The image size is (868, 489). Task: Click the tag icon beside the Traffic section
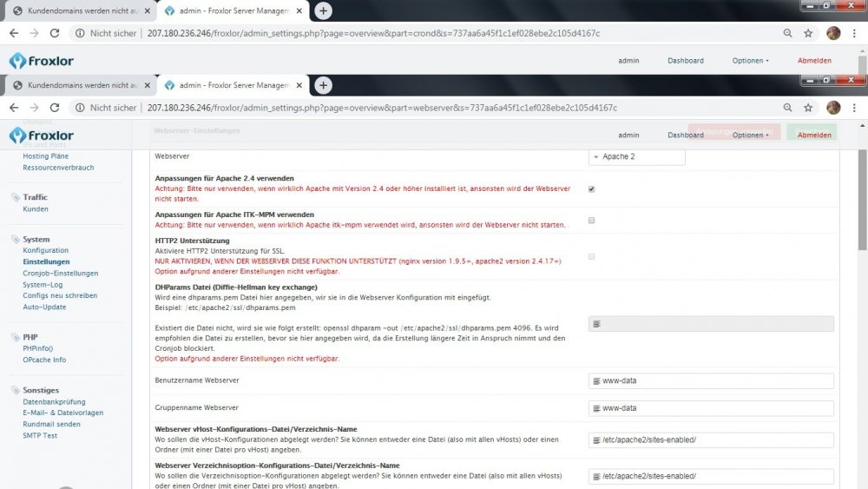pos(15,197)
